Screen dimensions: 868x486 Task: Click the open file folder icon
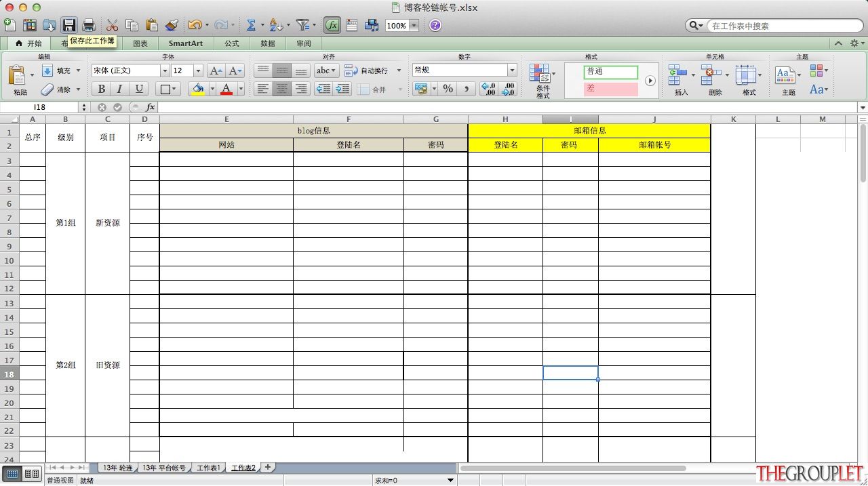(x=50, y=25)
